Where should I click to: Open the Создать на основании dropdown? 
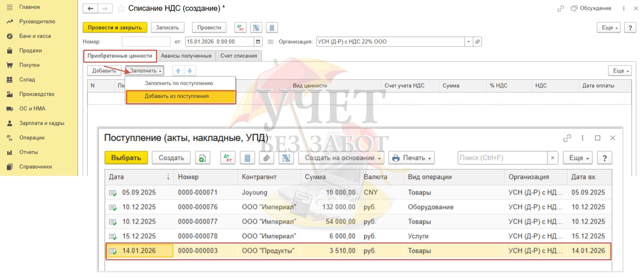pos(343,158)
